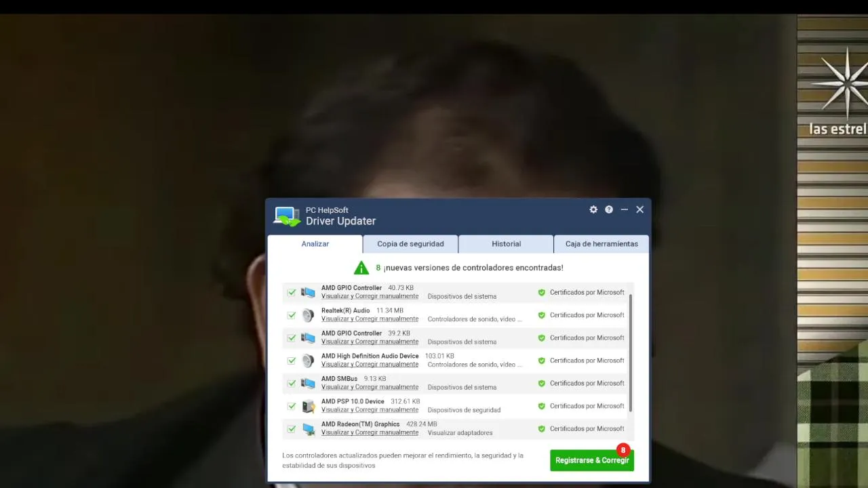Open the Historial tab
Viewport: 868px width, 488px height.
pyautogui.click(x=506, y=244)
